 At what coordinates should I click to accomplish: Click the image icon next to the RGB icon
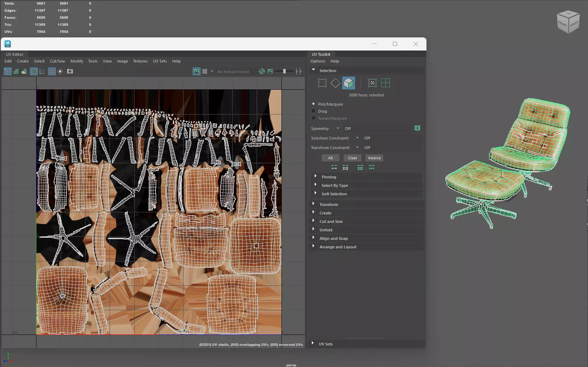click(x=270, y=71)
